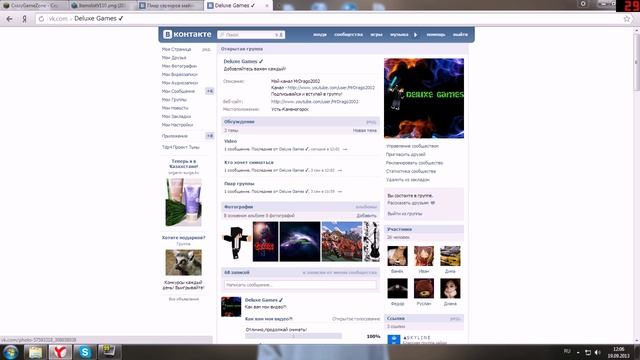The image size is (640, 360).
Task: Click the Yandex 'Я' home button in the toolbar
Action: tap(24, 19)
